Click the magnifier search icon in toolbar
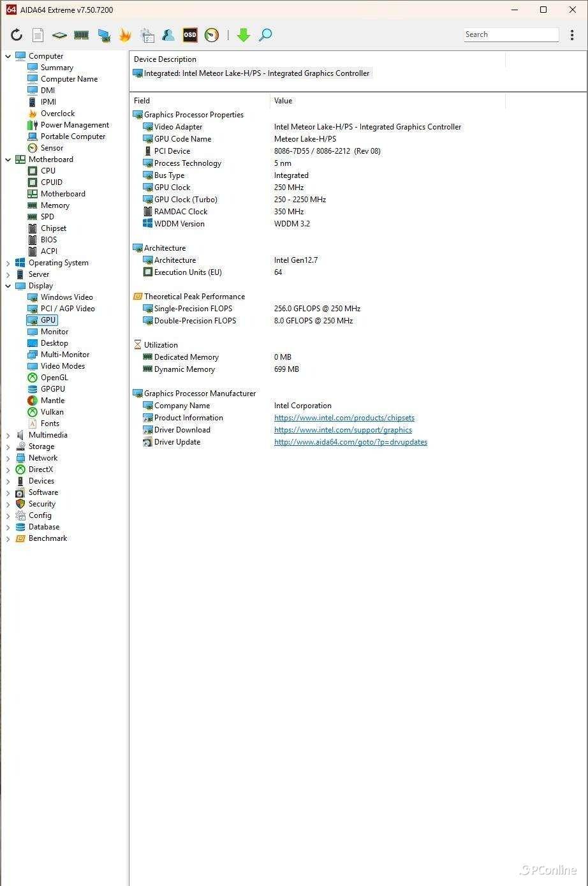588x886 pixels. 265,35
